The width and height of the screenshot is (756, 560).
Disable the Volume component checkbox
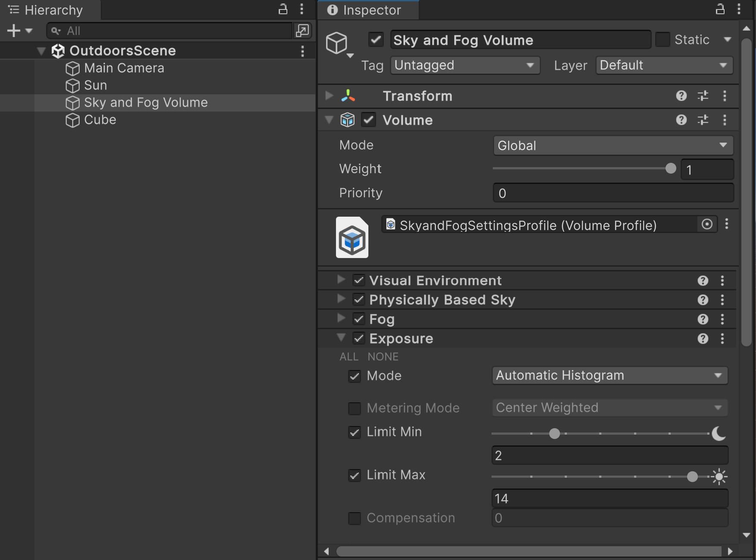(368, 120)
